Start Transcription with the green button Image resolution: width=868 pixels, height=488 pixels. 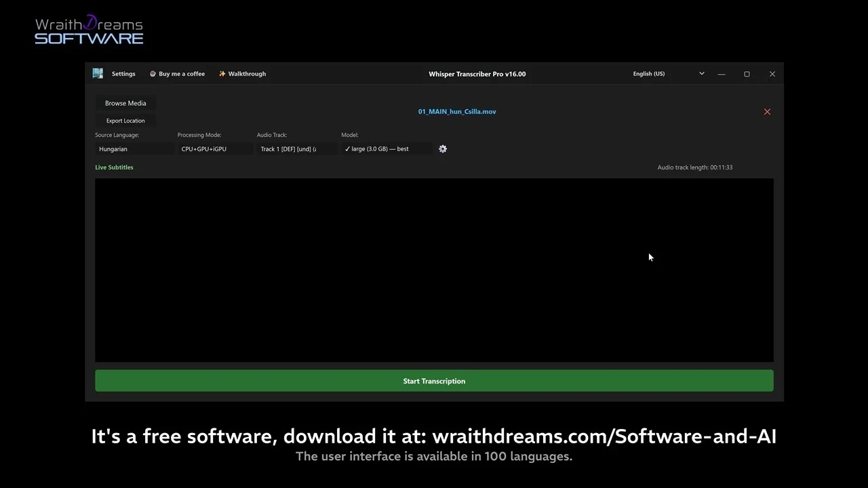[x=434, y=381]
